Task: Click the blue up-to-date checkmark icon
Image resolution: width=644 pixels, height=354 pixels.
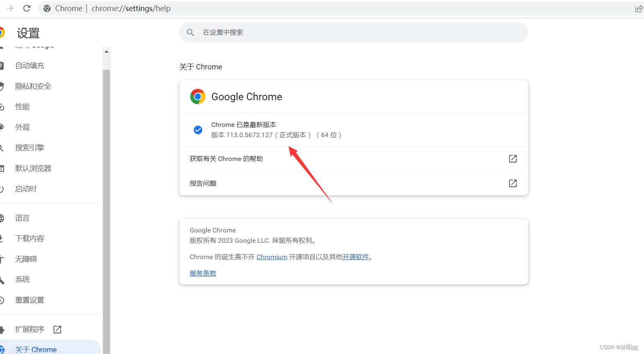Action: tap(198, 130)
